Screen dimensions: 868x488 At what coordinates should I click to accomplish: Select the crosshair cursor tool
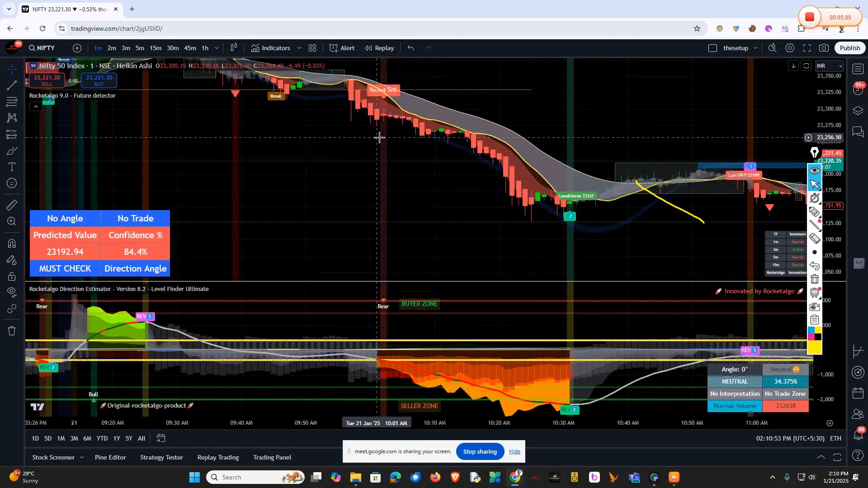(12, 69)
